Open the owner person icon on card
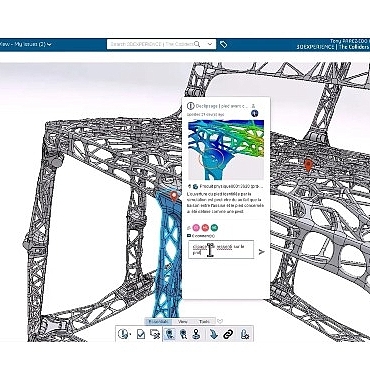This screenshot has width=370, height=380. [254, 106]
